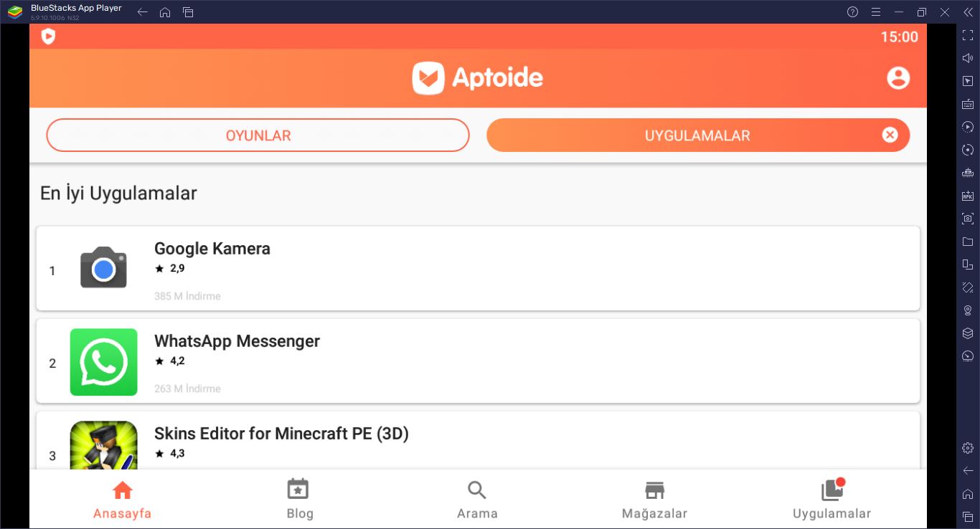Go home using the sidebar house icon

click(968, 494)
